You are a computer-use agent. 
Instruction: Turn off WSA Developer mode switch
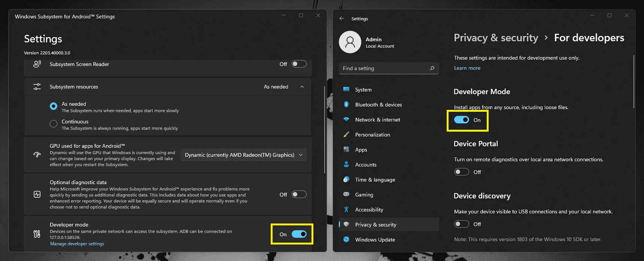[299, 234]
